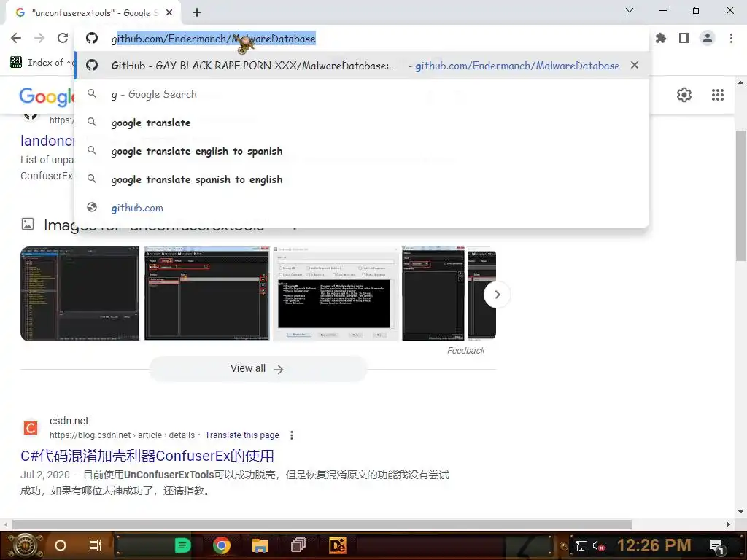Click the horizontal scrollbar thumb

click(322, 525)
